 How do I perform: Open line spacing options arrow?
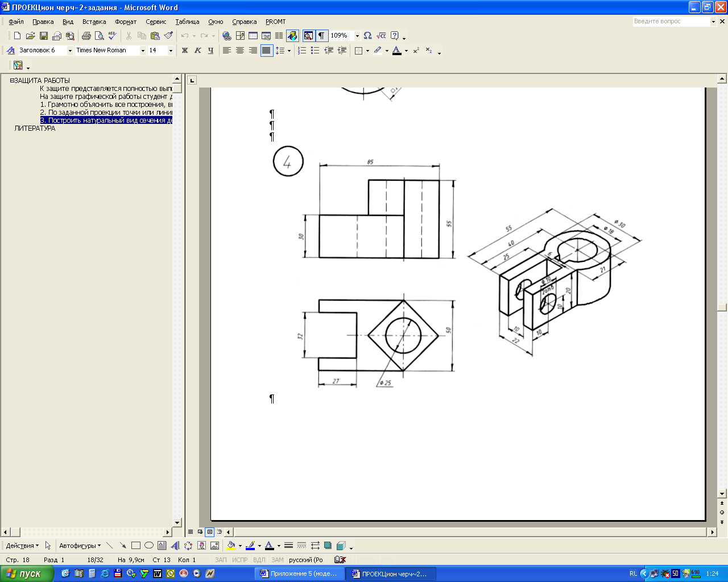pos(289,51)
